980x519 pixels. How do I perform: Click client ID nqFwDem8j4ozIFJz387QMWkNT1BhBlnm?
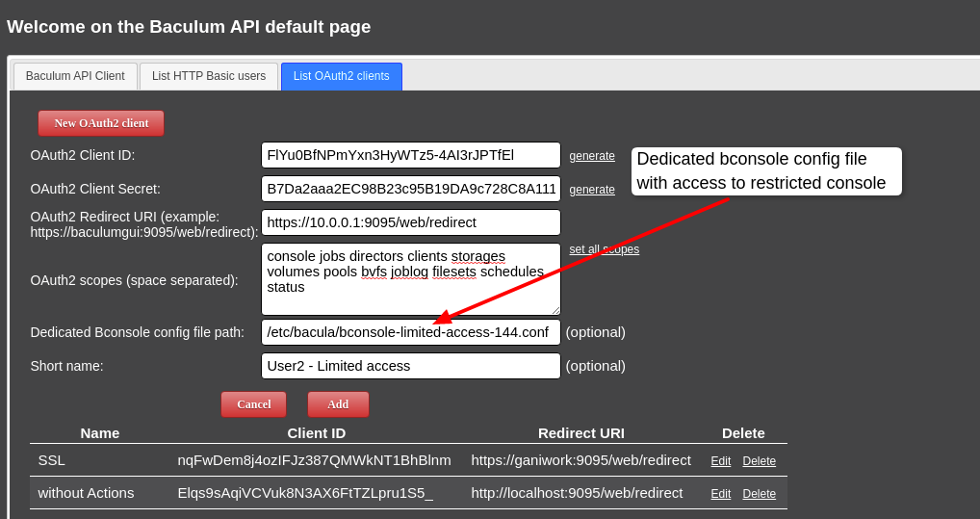click(315, 460)
